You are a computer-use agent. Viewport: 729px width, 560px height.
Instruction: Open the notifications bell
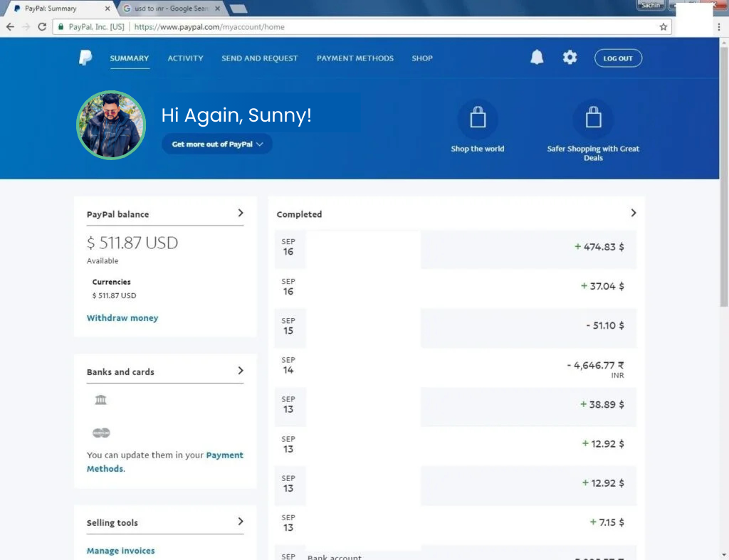[537, 58]
